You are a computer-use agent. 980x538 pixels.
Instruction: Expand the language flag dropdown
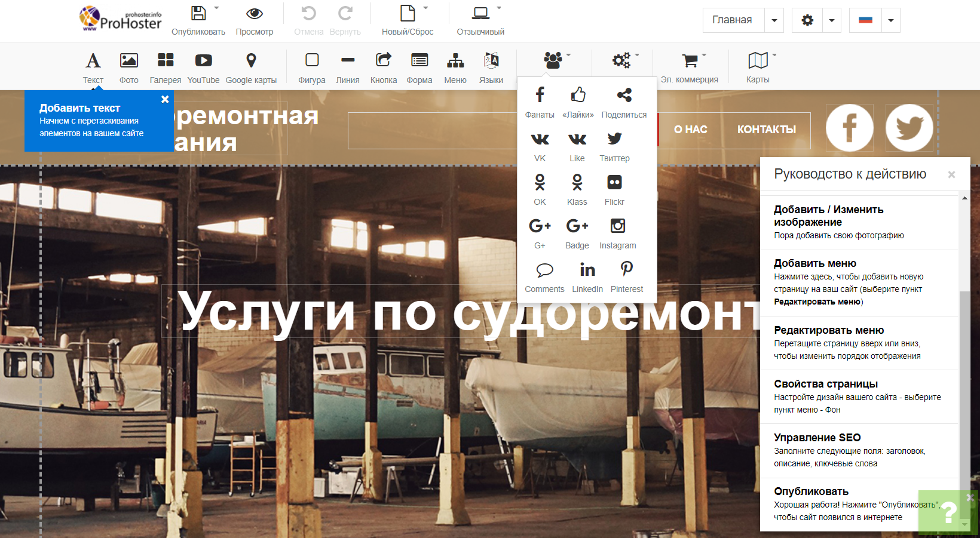[890, 20]
